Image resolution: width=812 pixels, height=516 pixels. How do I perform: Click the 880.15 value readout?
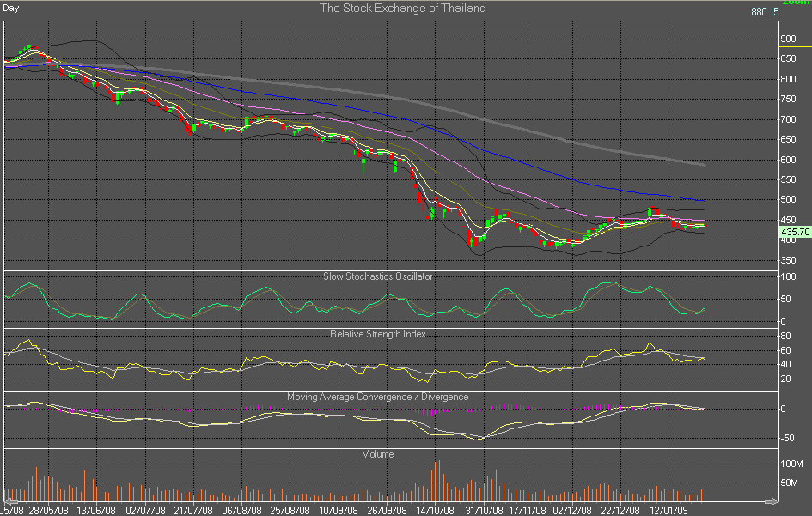pyautogui.click(x=765, y=12)
